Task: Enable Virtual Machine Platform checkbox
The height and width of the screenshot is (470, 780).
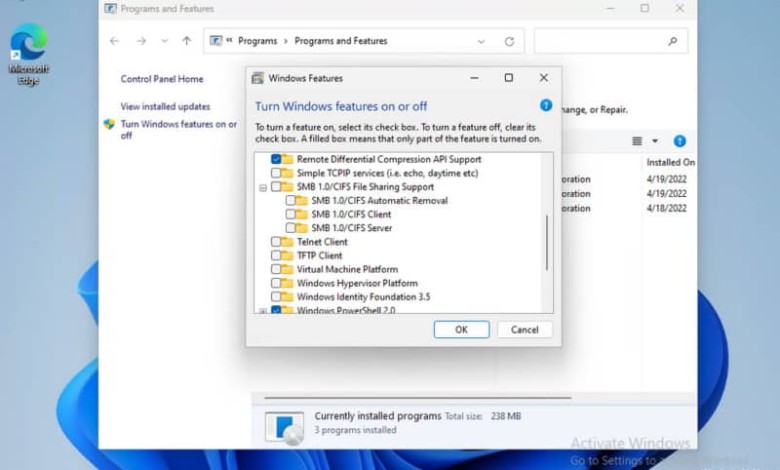Action: (276, 269)
